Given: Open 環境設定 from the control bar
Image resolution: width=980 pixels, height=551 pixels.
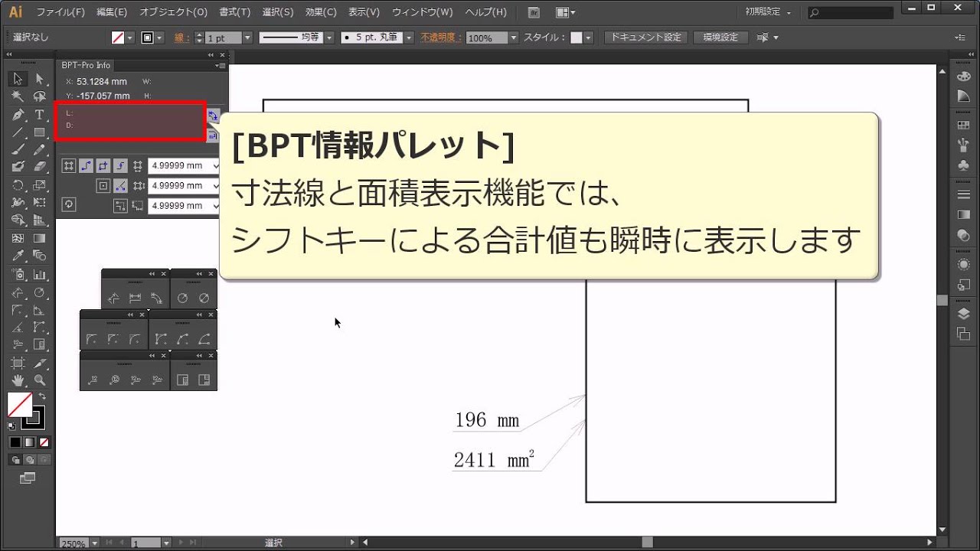Looking at the screenshot, I should 720,36.
